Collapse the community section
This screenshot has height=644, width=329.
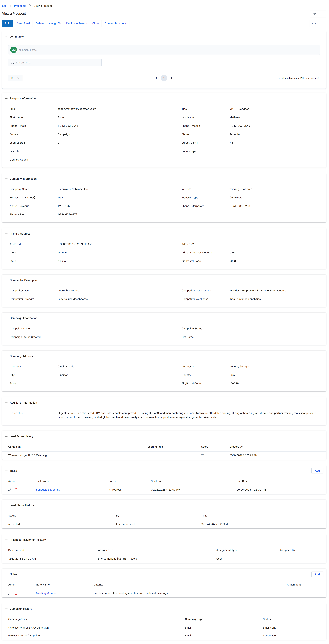6,37
